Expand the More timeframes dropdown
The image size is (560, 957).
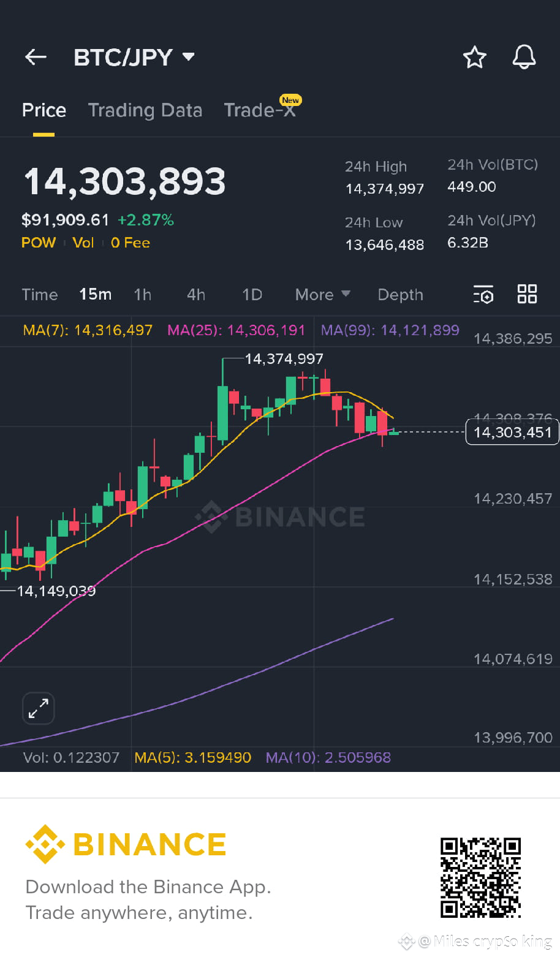point(323,295)
